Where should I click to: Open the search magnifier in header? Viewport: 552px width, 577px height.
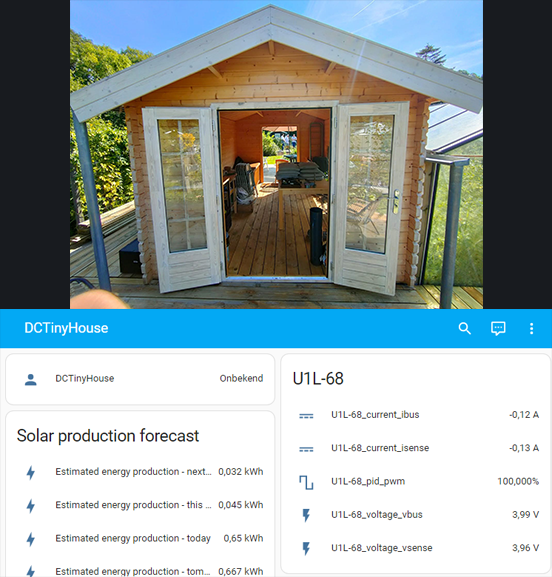[x=464, y=328]
